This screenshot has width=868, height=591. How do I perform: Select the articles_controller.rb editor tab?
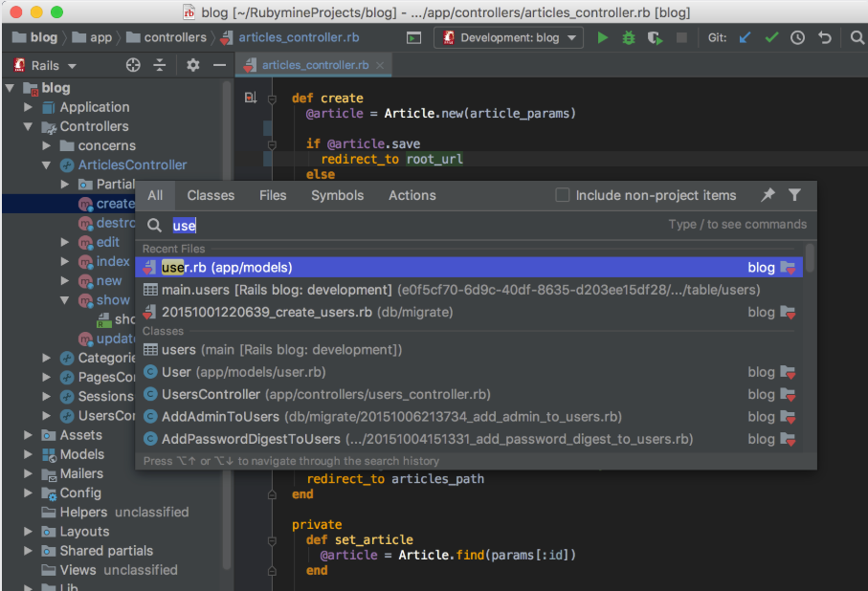[314, 65]
